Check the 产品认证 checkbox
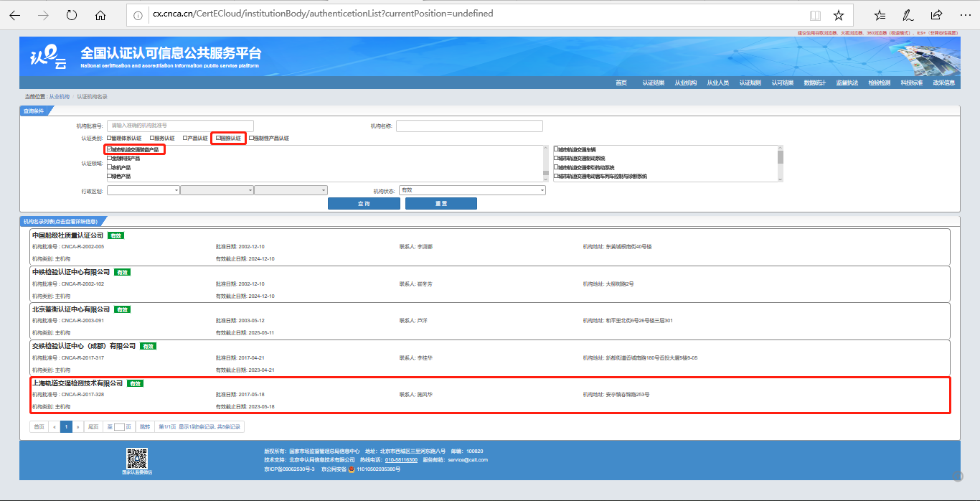This screenshot has width=980, height=501. pyautogui.click(x=184, y=138)
